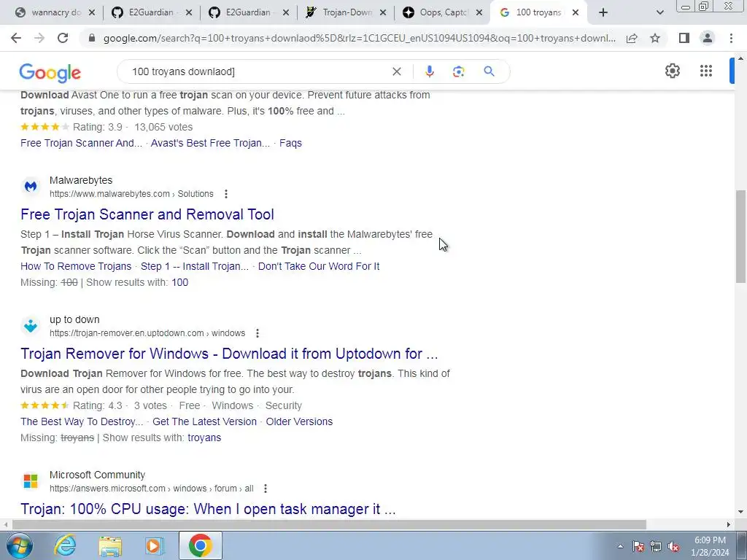747x560 pixels.
Task: Open Free Trojan Scanner and Removal Tool result
Action: tap(147, 214)
